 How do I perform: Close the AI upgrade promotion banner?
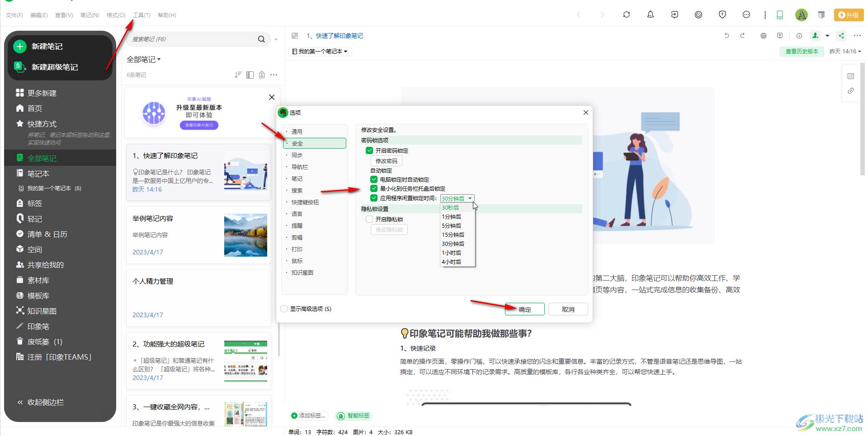[271, 97]
